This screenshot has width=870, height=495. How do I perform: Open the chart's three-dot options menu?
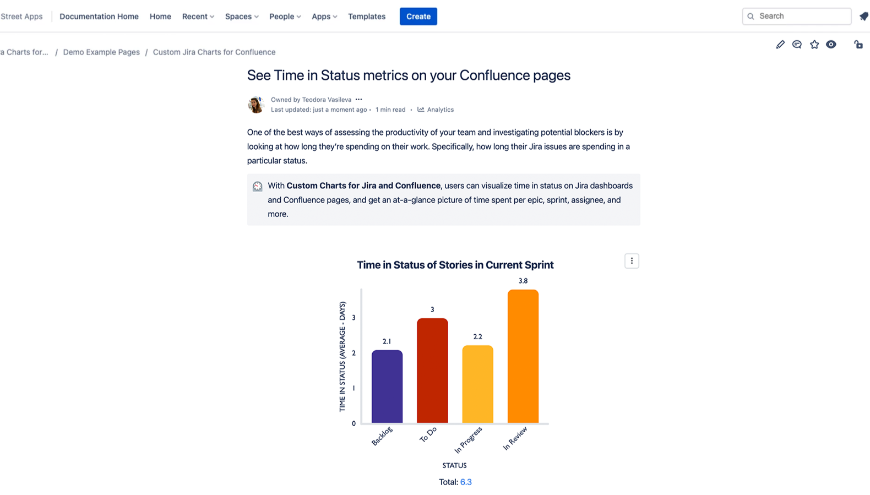[x=631, y=261]
